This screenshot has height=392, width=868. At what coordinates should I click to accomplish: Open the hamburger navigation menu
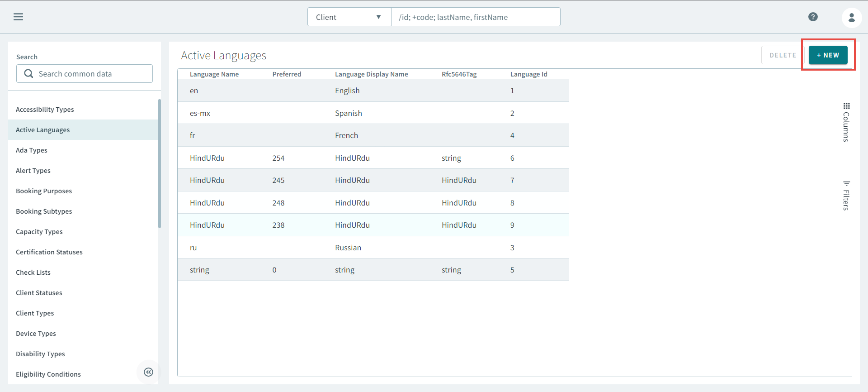tap(18, 17)
